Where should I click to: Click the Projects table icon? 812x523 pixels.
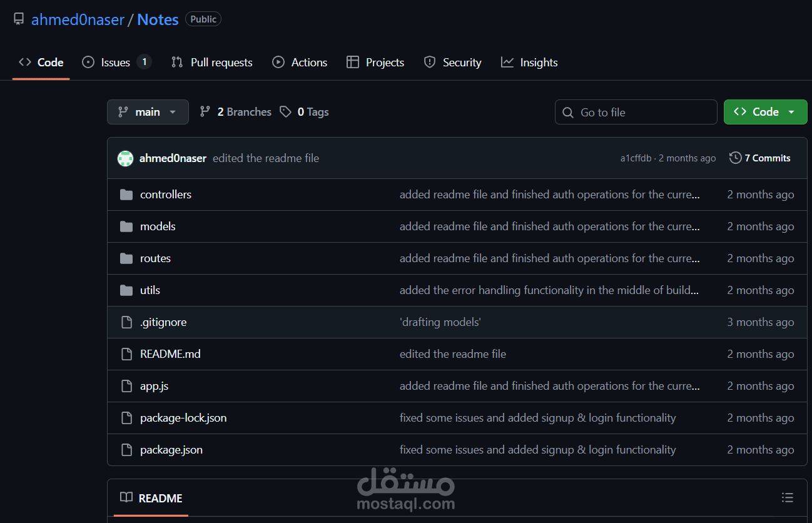click(x=353, y=63)
